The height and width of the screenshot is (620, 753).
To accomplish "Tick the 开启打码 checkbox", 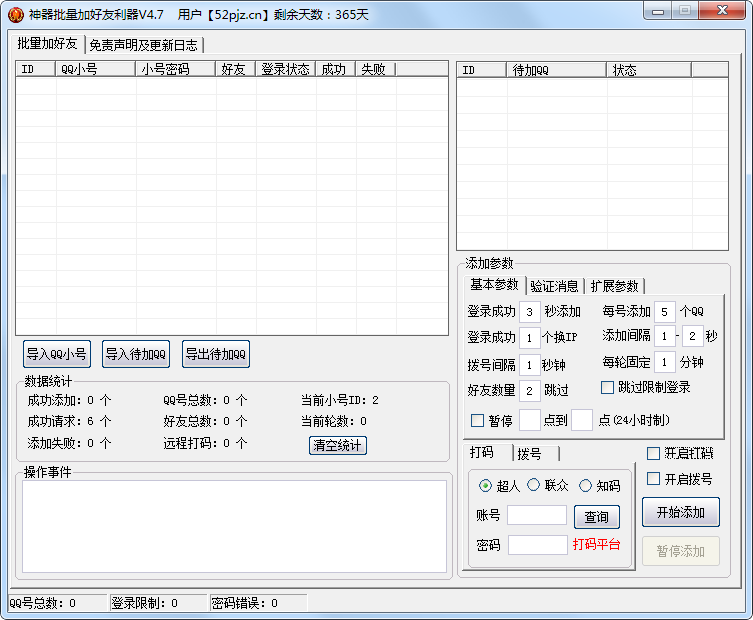I will pyautogui.click(x=654, y=453).
